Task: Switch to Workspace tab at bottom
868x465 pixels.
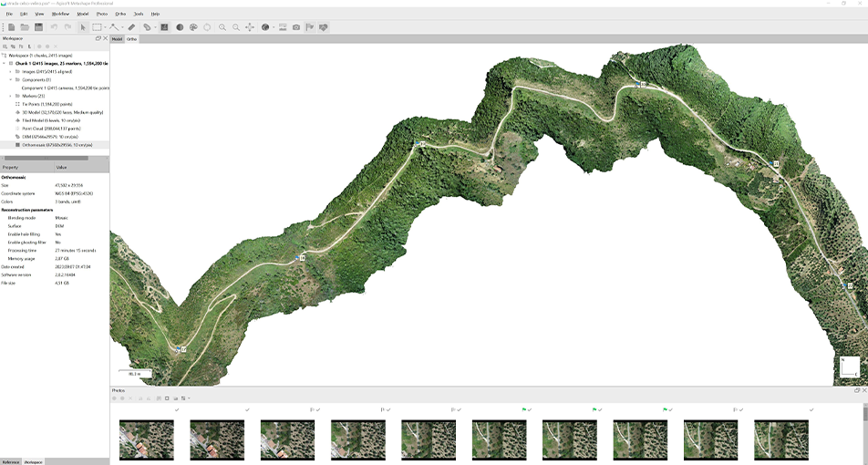Action: click(33, 461)
